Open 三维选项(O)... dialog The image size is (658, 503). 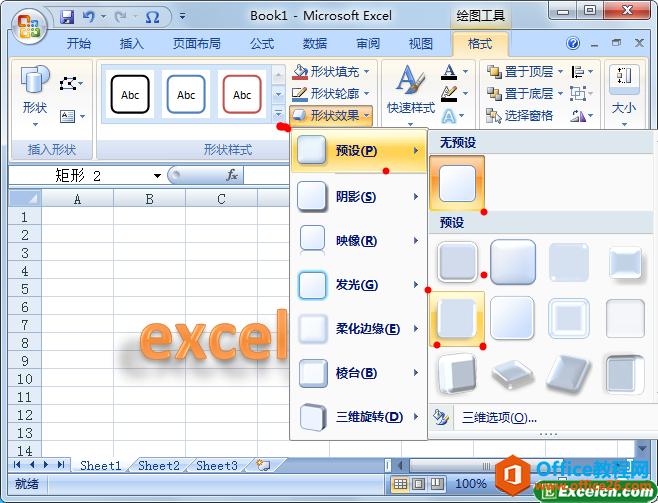coord(499,417)
